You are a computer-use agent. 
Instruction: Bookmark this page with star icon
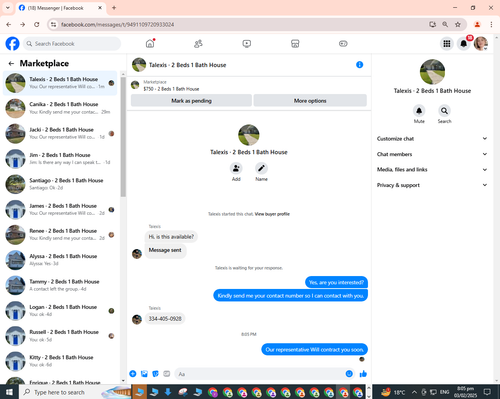pyautogui.click(x=458, y=24)
